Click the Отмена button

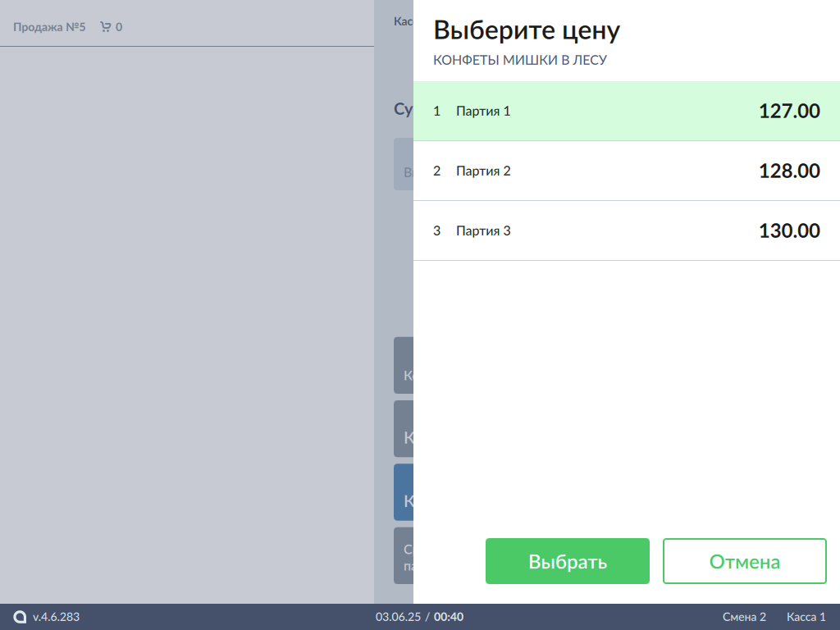pos(744,561)
